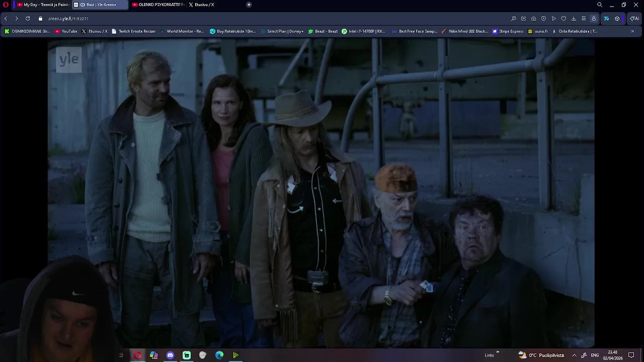Viewport: 644px width, 362px height.
Task: Click the edit/share page icon in address bar
Action: [524, 19]
